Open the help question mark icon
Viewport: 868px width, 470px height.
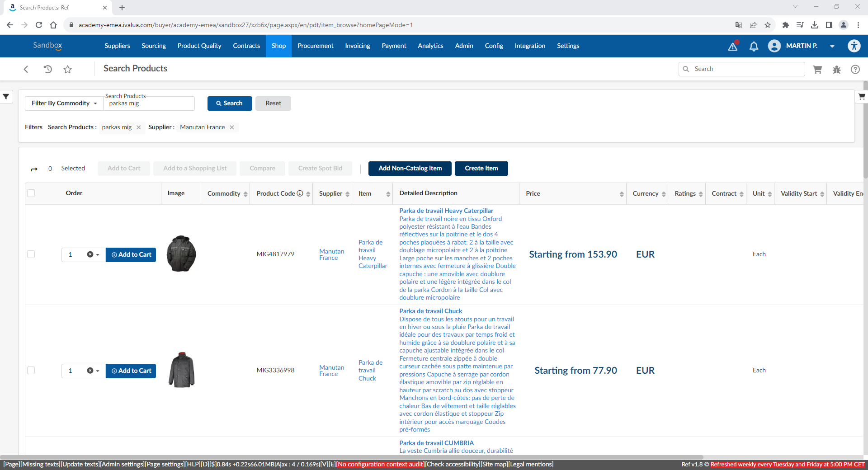855,69
